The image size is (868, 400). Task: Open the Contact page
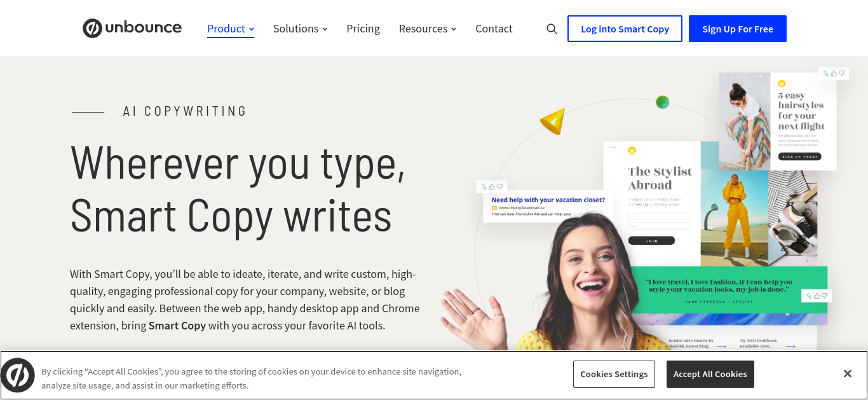click(x=494, y=29)
